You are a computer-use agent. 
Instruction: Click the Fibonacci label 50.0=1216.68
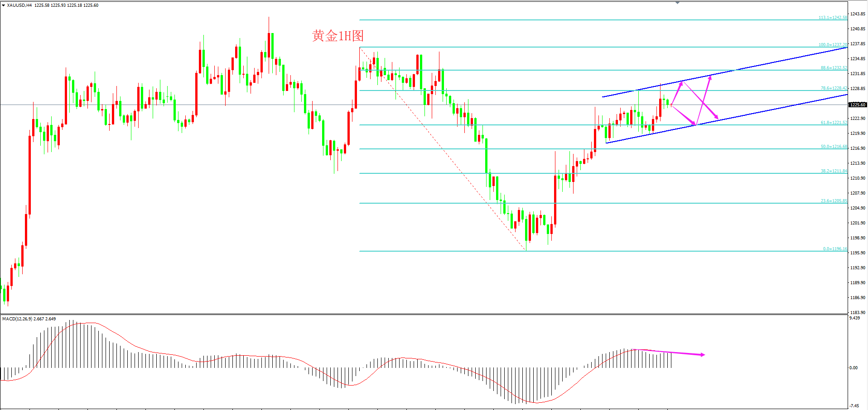coord(834,147)
